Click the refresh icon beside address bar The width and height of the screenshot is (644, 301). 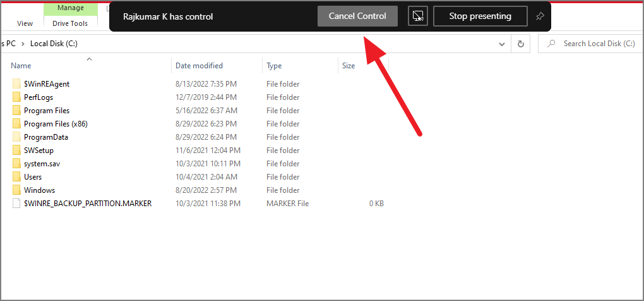click(x=521, y=44)
